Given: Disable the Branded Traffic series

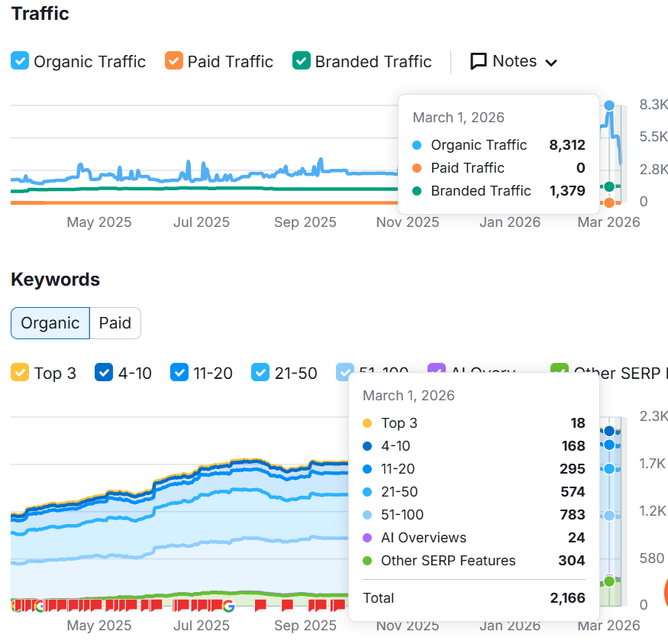Looking at the screenshot, I should [302, 62].
